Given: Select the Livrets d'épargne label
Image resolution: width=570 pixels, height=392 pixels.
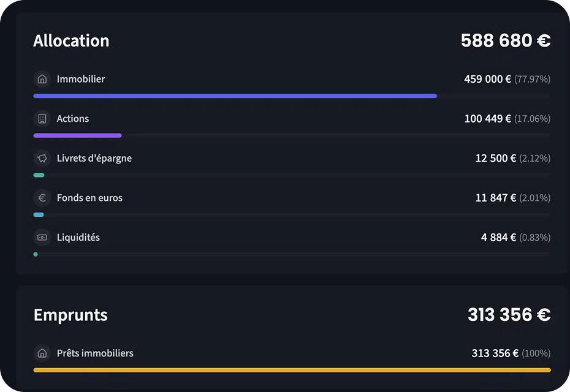Looking at the screenshot, I should pos(94,158).
